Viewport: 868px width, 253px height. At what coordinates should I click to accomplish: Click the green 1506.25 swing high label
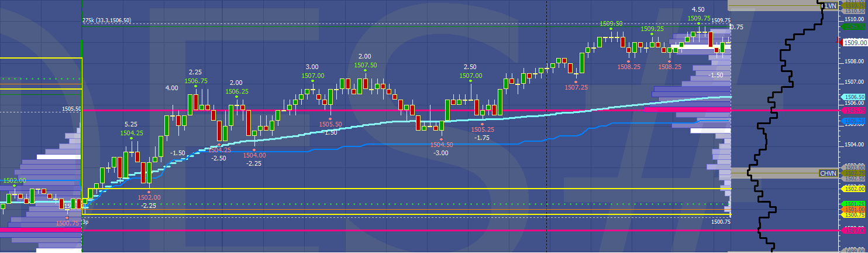(x=237, y=91)
